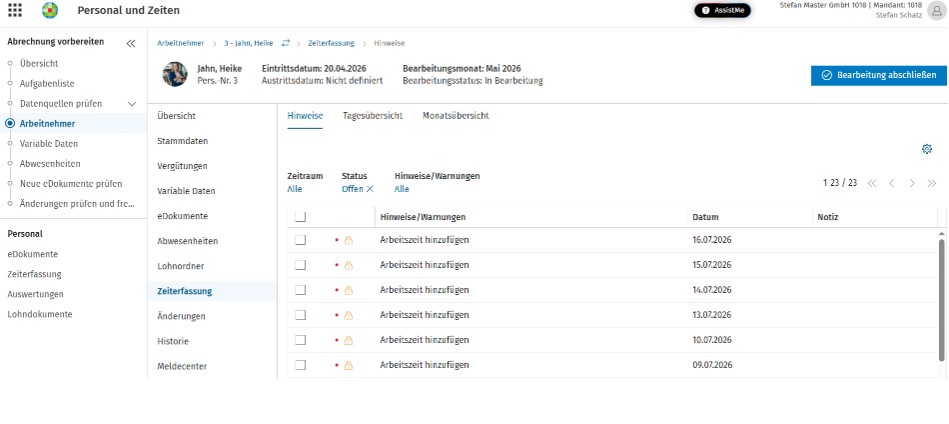Check the row dated 16.07.2026
This screenshot has width=949, height=424.
[x=300, y=240]
